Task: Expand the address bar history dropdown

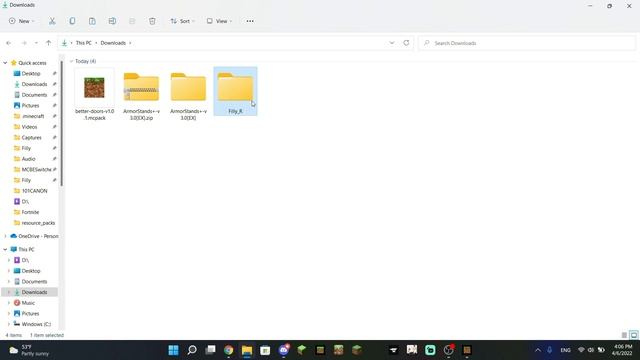Action: coord(392,43)
